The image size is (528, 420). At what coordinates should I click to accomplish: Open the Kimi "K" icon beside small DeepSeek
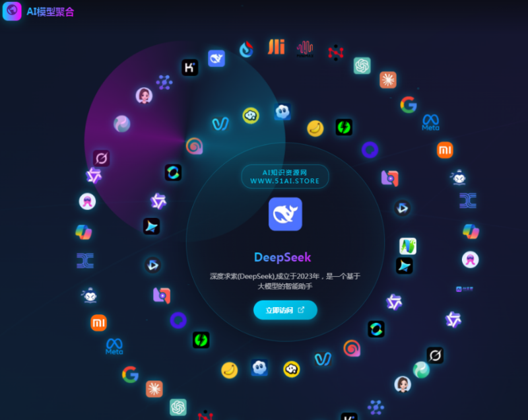tap(190, 67)
